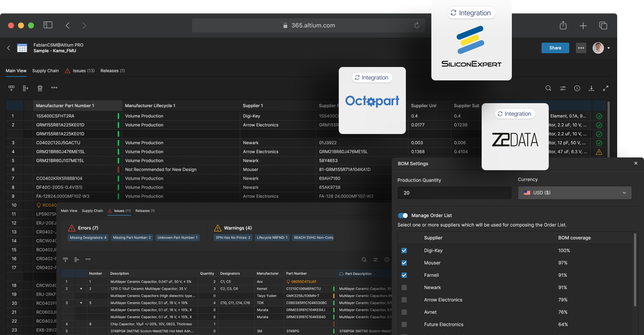The width and height of the screenshot is (644, 335).
Task: Click search icon in Issues panel
Action: click(x=364, y=260)
